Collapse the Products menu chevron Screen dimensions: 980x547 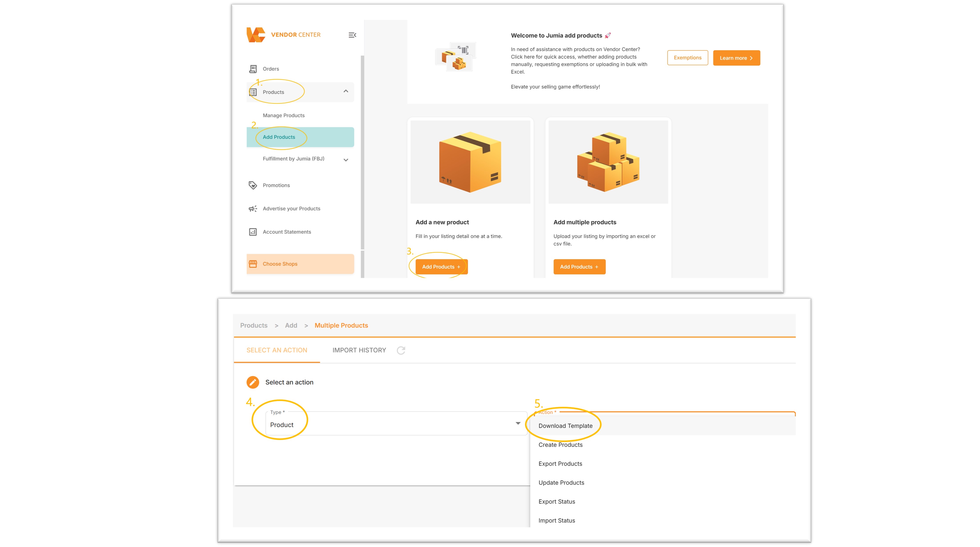click(346, 91)
